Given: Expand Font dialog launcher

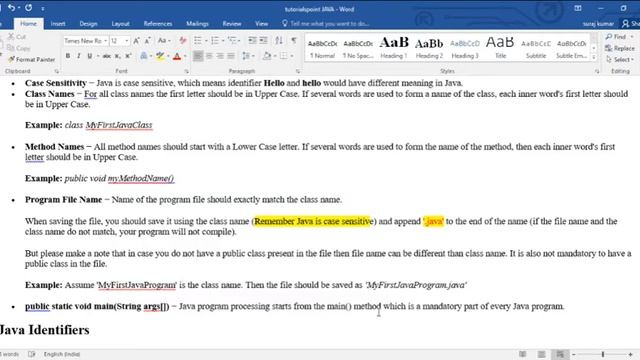Looking at the screenshot, I should point(187,71).
